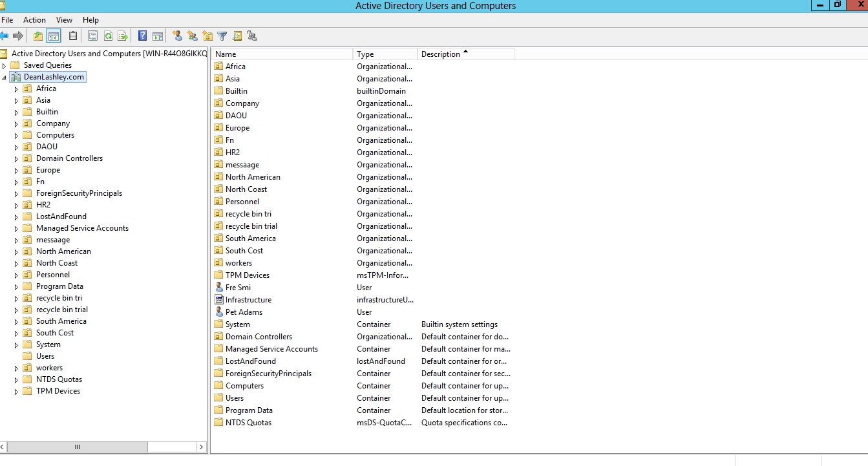868x466 pixels.
Task: Click the NTDS Quotas folder icon in the list
Action: pos(219,423)
